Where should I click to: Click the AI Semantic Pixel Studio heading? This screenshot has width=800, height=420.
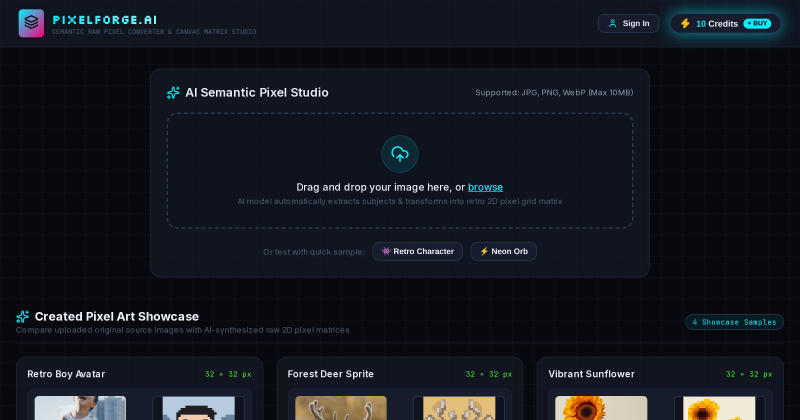pyautogui.click(x=257, y=92)
